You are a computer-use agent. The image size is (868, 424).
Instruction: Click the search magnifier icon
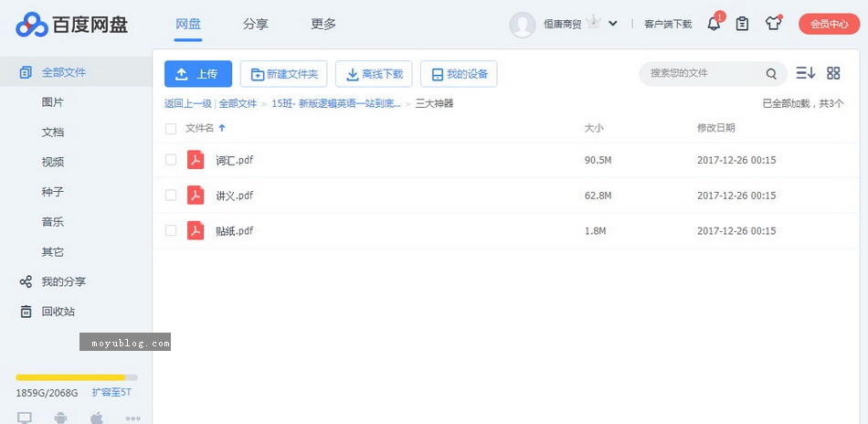[771, 74]
